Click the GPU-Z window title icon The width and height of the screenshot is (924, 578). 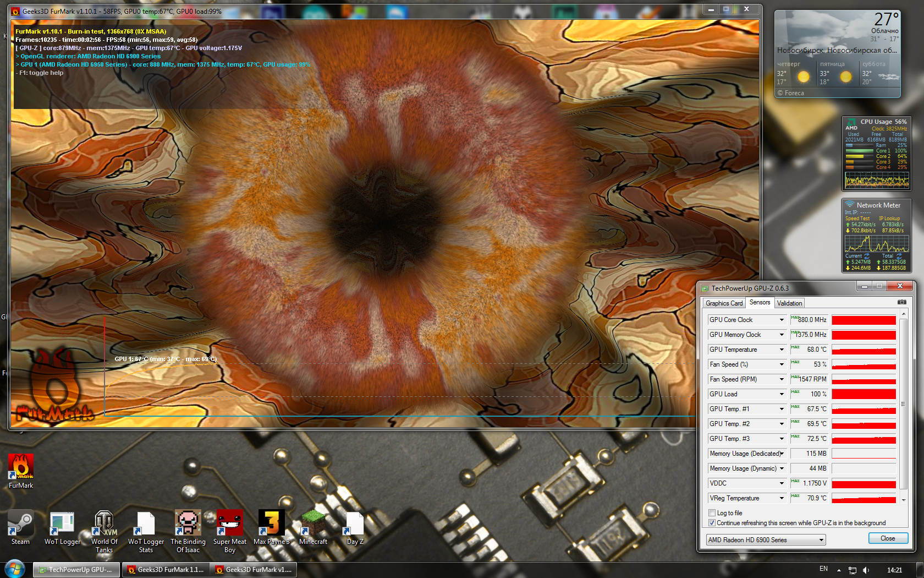point(705,288)
